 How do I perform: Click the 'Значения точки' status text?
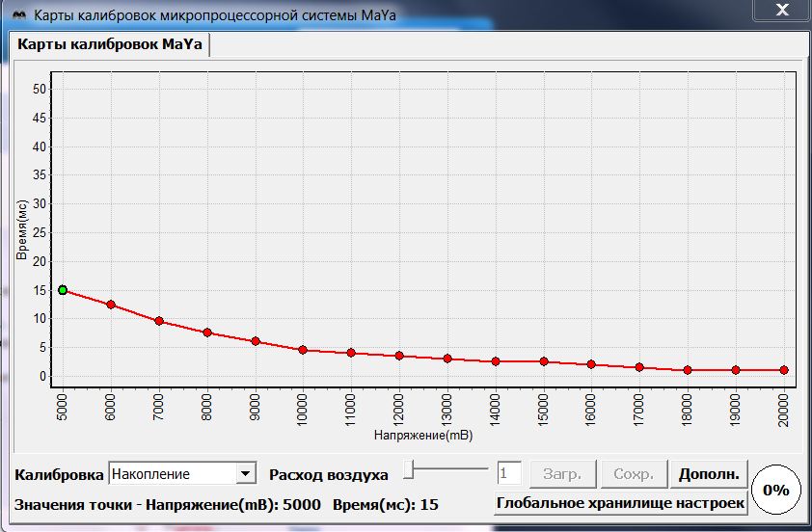pyautogui.click(x=73, y=505)
